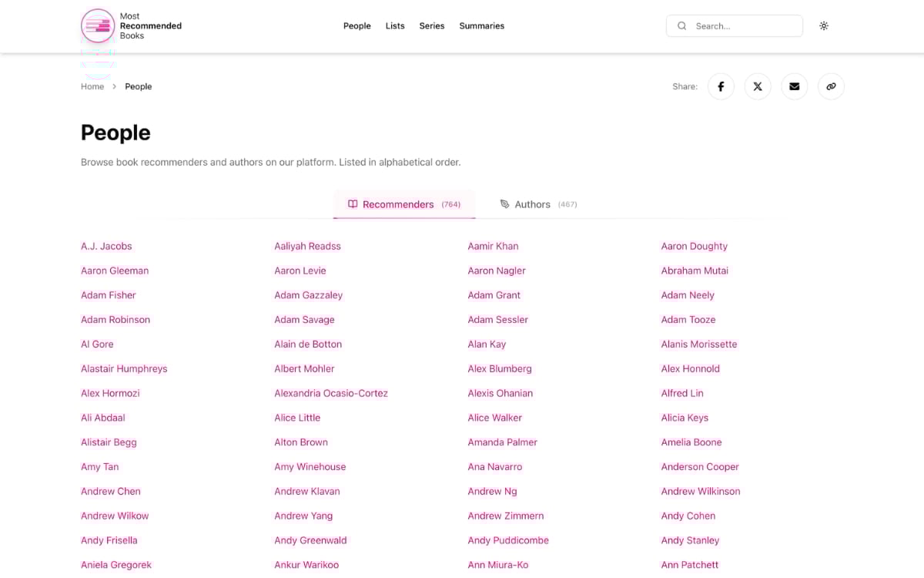Visit Adam Gazzaley's page
The height and width of the screenshot is (578, 924).
(309, 295)
